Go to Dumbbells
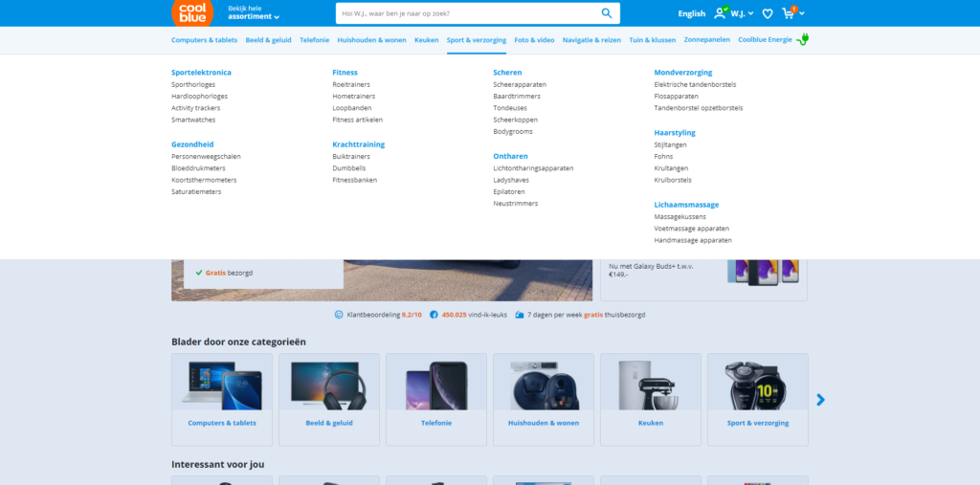The image size is (980, 485). (x=349, y=168)
